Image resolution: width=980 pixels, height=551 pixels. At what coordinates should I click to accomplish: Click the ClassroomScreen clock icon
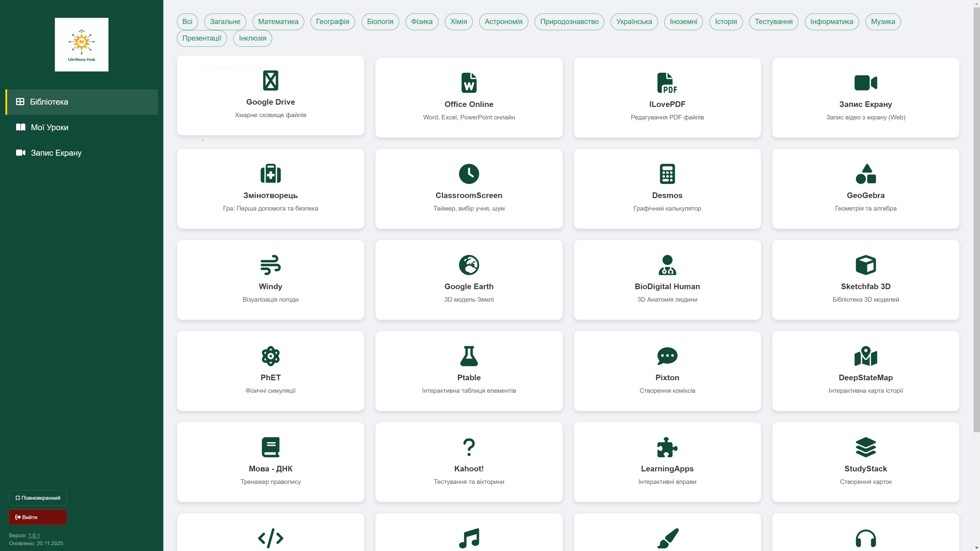469,174
